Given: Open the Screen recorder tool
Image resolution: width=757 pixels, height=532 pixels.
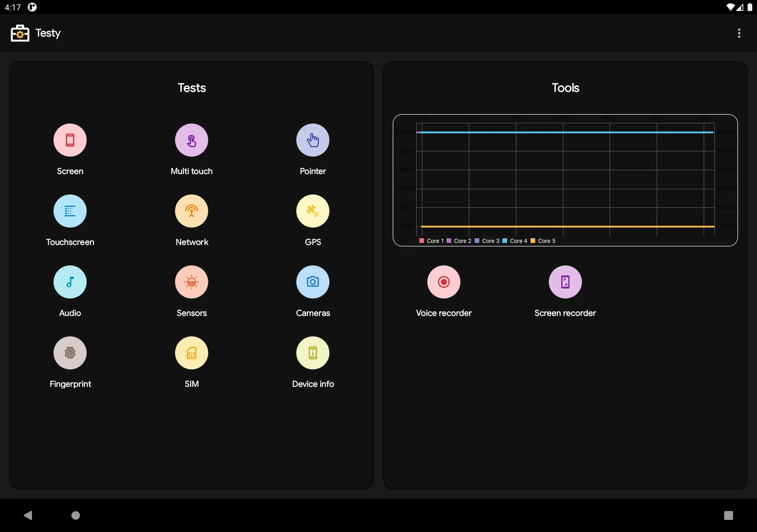Looking at the screenshot, I should tap(565, 282).
